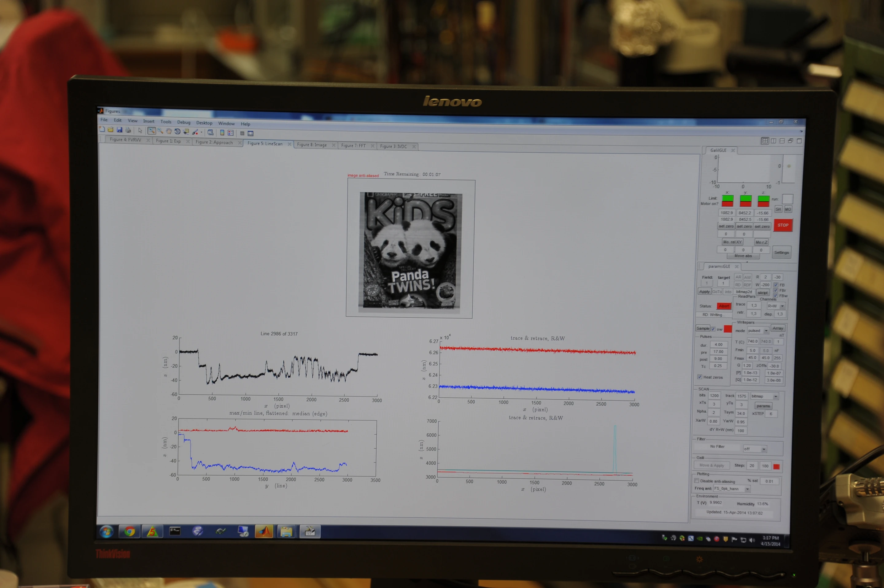Click the Insert Colorbar icon
Screen dimensions: 884x588
[x=222, y=133]
